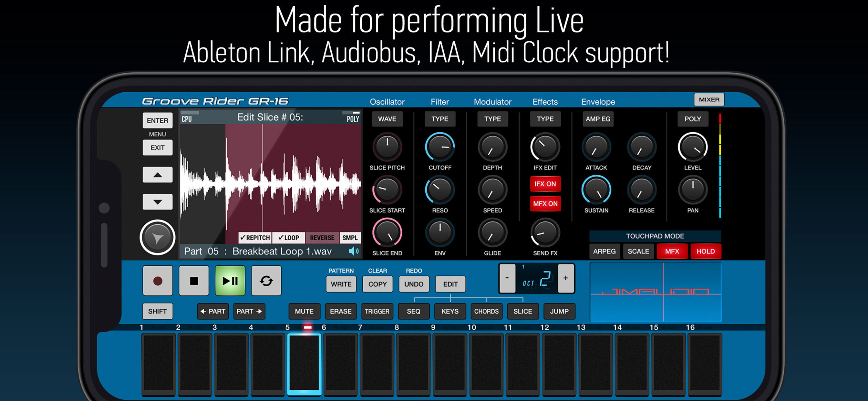Go to the previous PART

(x=213, y=311)
